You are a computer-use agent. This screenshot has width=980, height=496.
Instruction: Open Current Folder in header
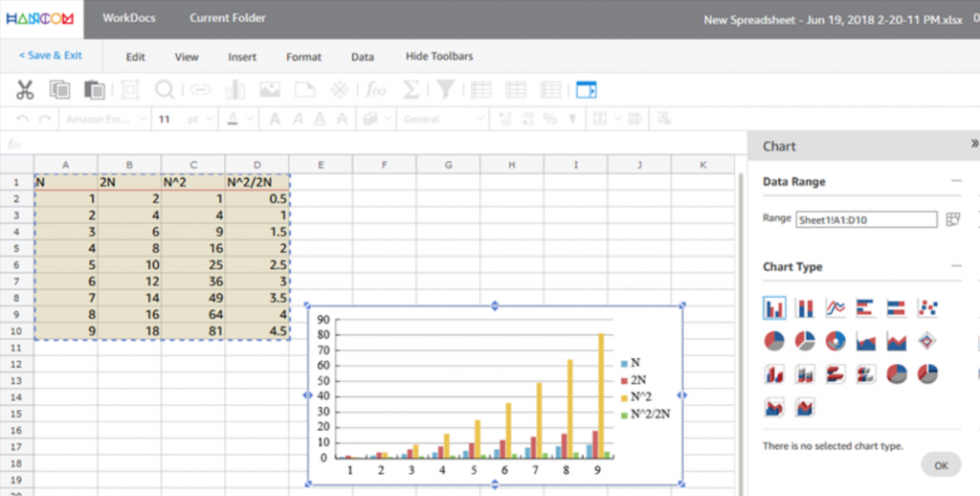[x=228, y=18]
